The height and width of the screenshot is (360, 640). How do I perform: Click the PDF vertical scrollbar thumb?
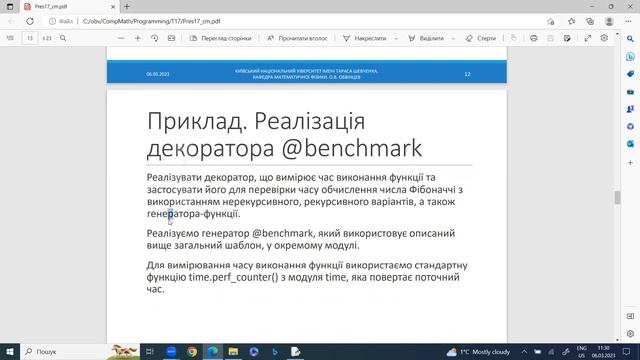(x=617, y=198)
